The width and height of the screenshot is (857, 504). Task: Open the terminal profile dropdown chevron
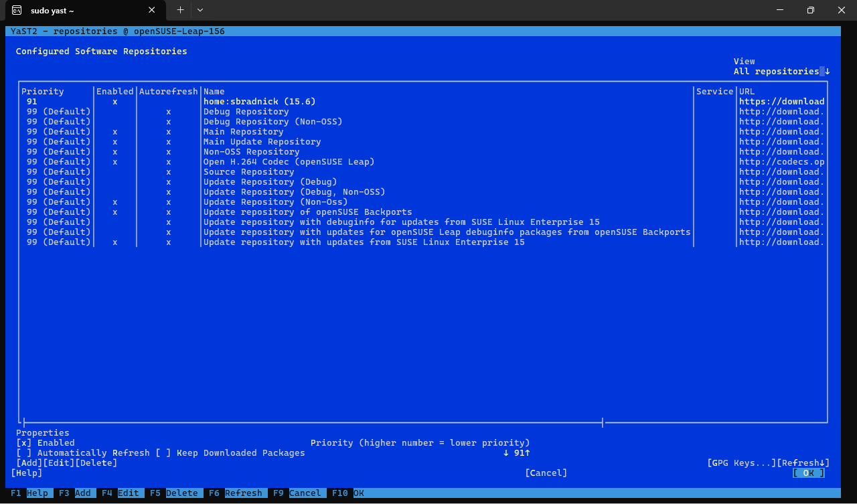coord(200,10)
